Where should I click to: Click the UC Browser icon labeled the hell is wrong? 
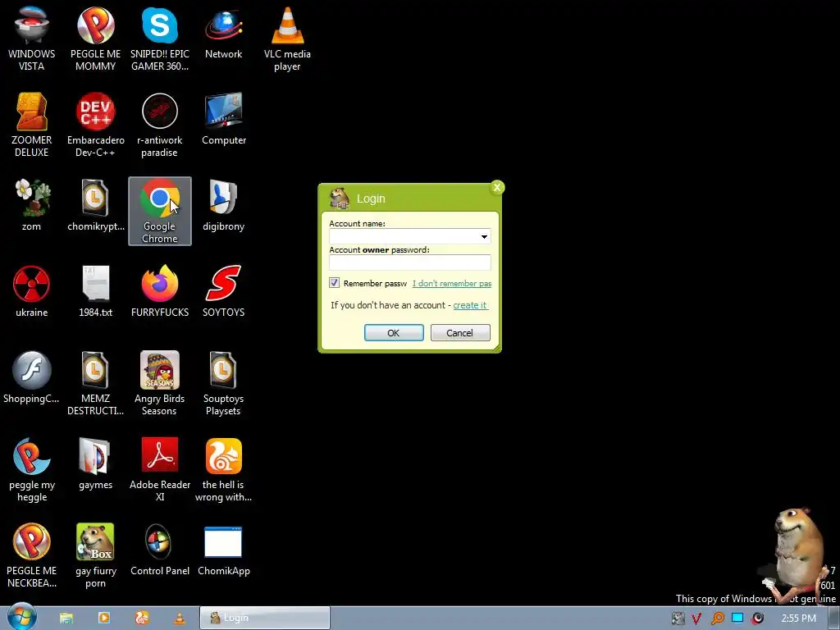[223, 469]
